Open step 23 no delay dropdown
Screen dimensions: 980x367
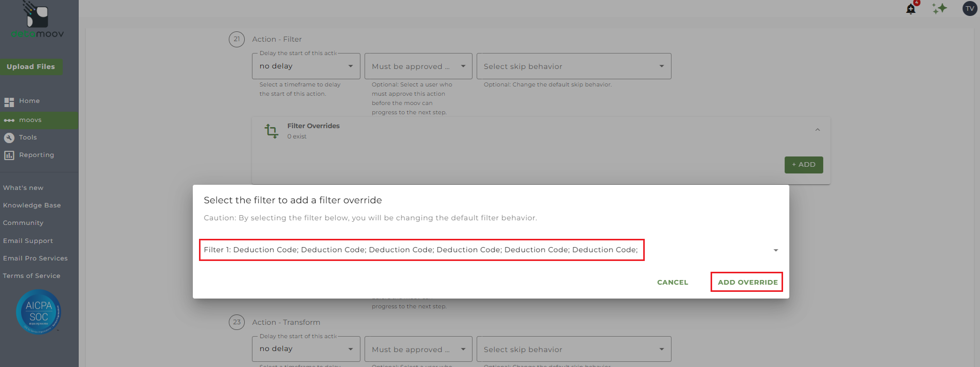coord(306,349)
